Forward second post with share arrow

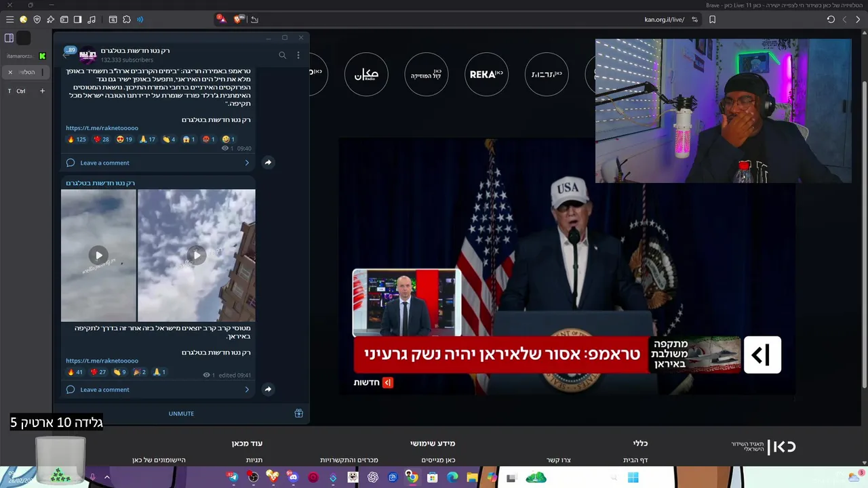click(x=268, y=389)
